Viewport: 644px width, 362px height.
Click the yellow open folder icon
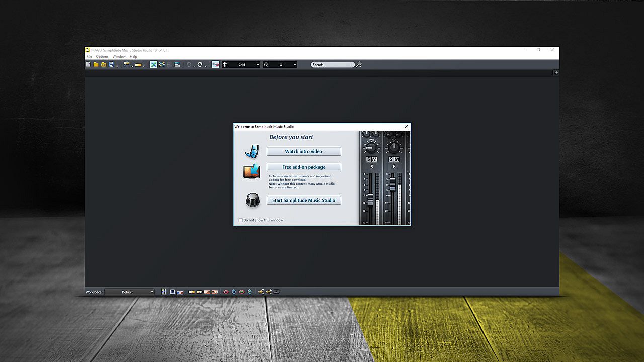point(96,65)
